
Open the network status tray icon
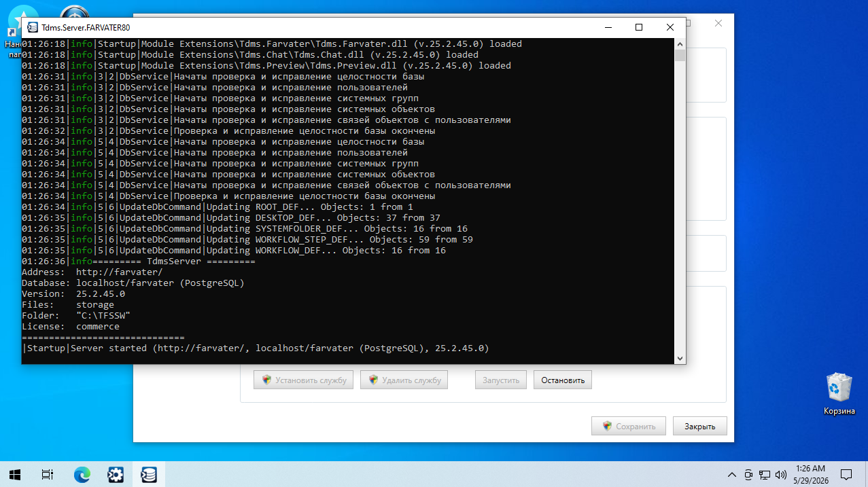765,474
